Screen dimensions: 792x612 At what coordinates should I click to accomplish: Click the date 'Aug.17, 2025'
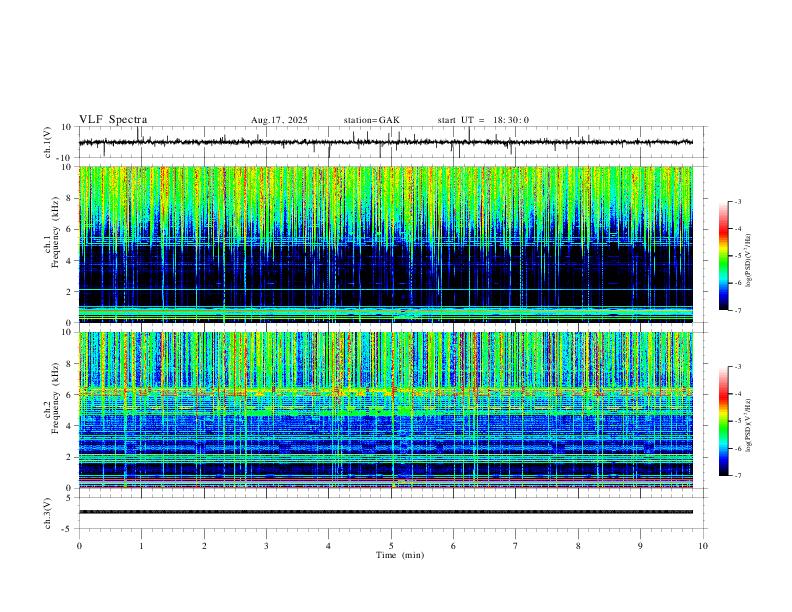point(279,120)
